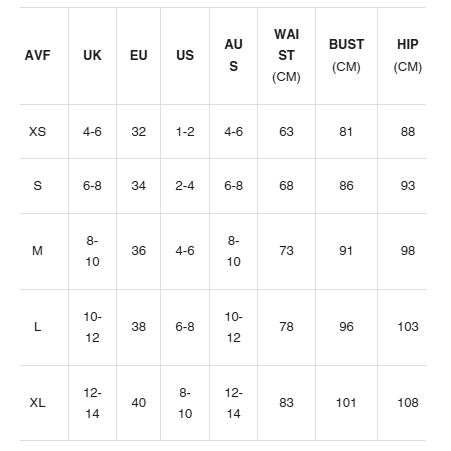The image size is (451, 451).
Task: Click waist value 63
Action: click(286, 132)
